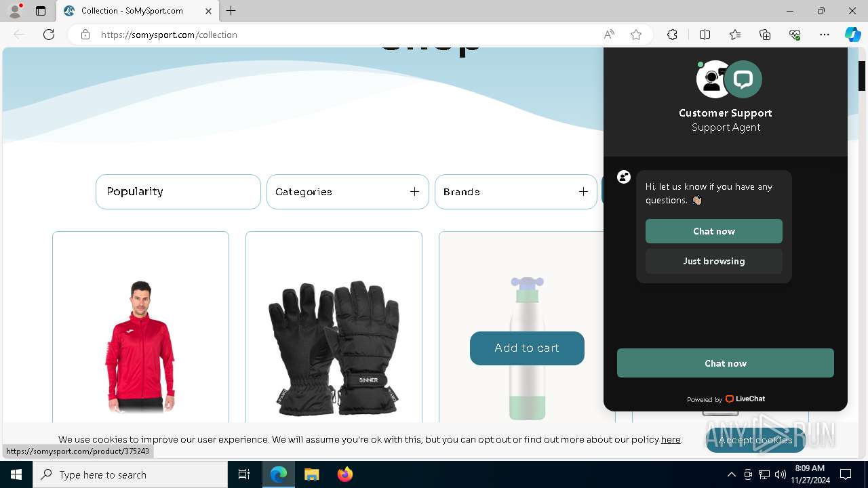This screenshot has height=488, width=868.
Task: Open the Windows Start menu
Action: coord(16,474)
